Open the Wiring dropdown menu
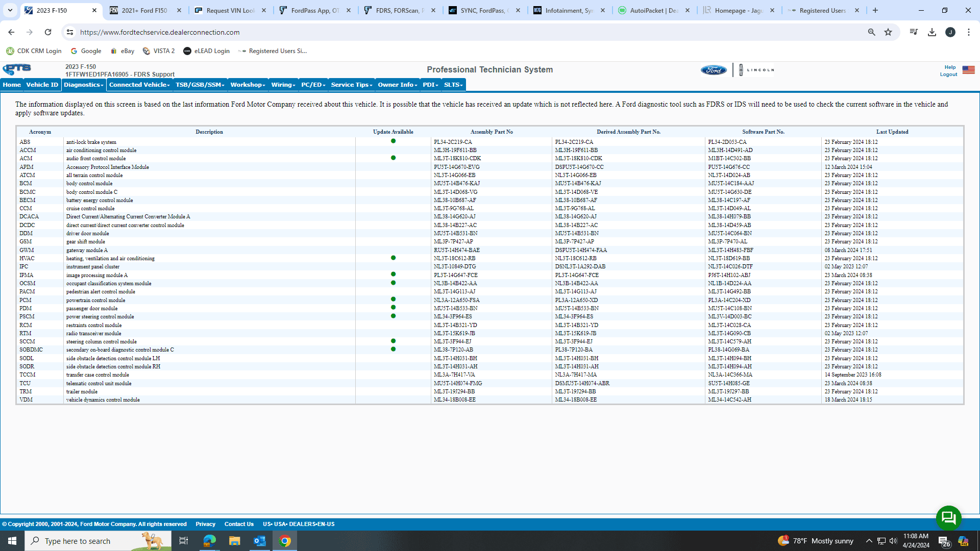 click(283, 85)
